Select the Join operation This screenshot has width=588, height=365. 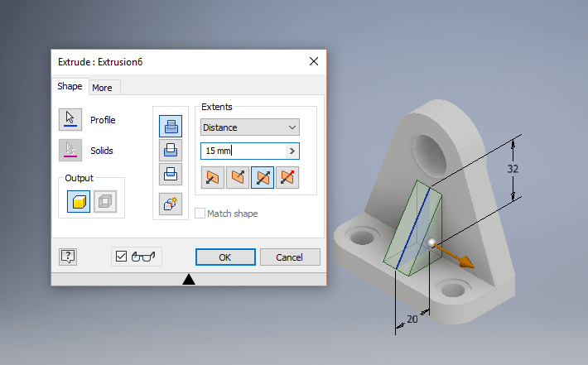(171, 127)
